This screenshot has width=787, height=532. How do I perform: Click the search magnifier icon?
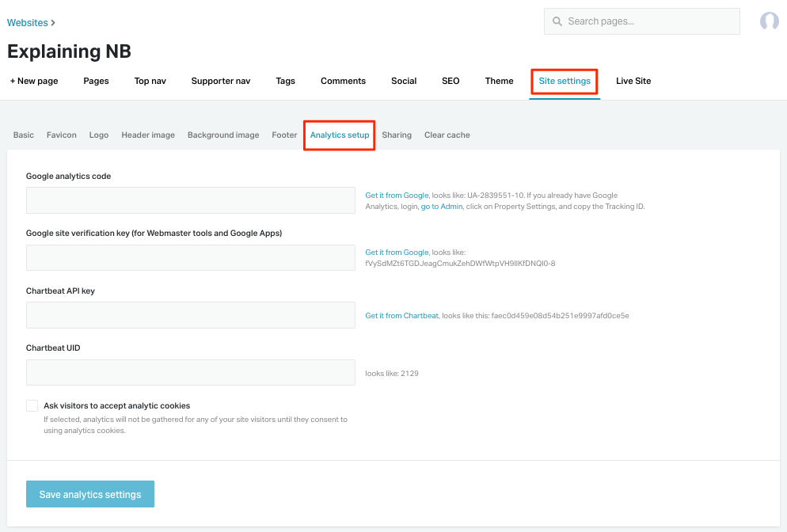click(555, 21)
